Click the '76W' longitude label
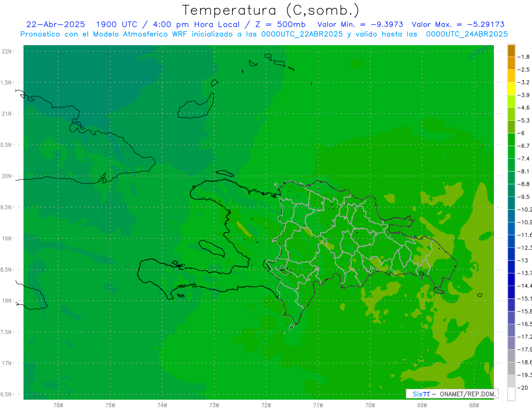 point(58,405)
